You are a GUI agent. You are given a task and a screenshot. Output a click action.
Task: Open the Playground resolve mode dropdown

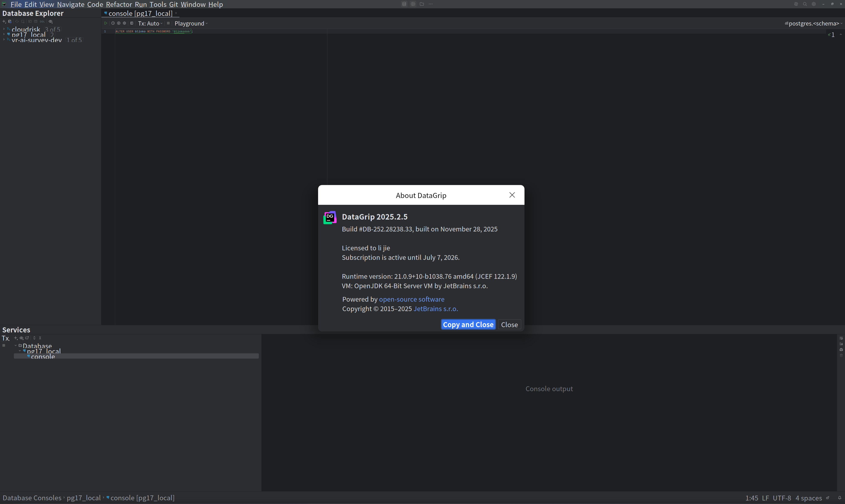pos(191,23)
